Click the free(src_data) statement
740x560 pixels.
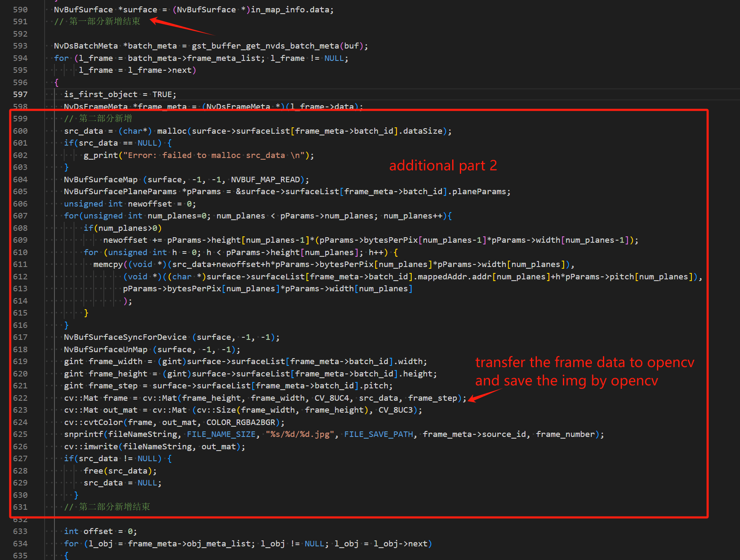120,471
